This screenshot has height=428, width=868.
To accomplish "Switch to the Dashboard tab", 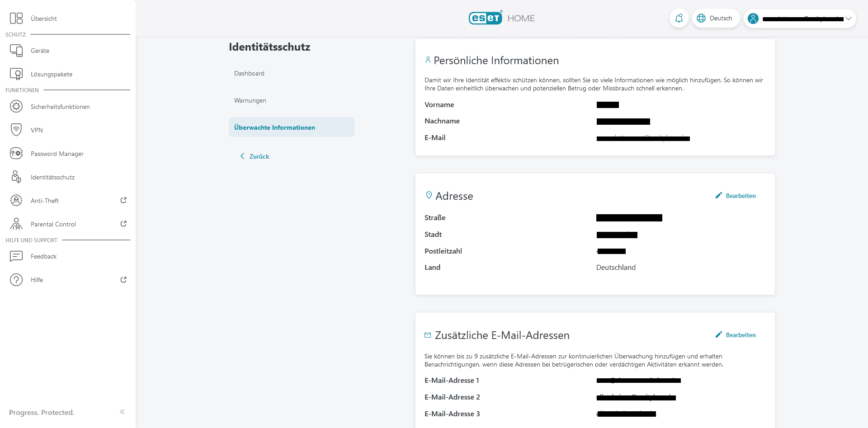I will 249,73.
